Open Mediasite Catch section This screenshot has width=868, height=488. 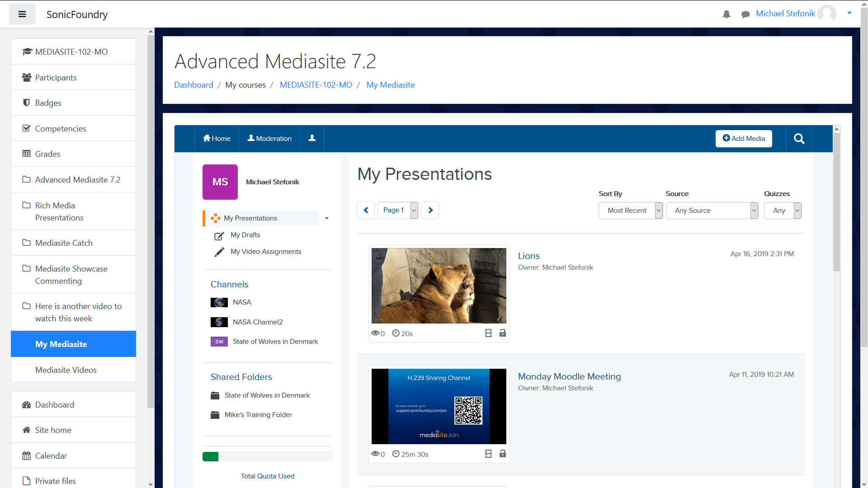coord(73,243)
